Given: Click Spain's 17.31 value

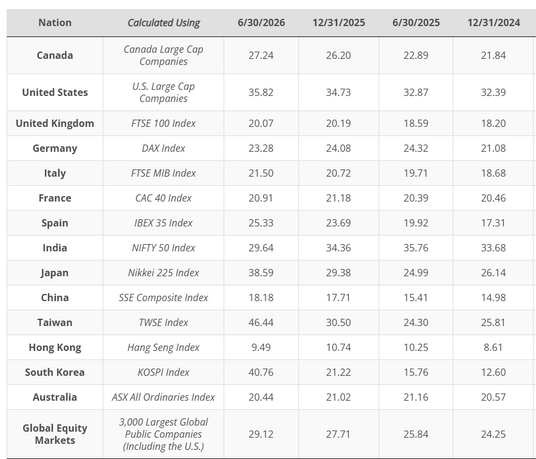Looking at the screenshot, I should coord(493,223).
